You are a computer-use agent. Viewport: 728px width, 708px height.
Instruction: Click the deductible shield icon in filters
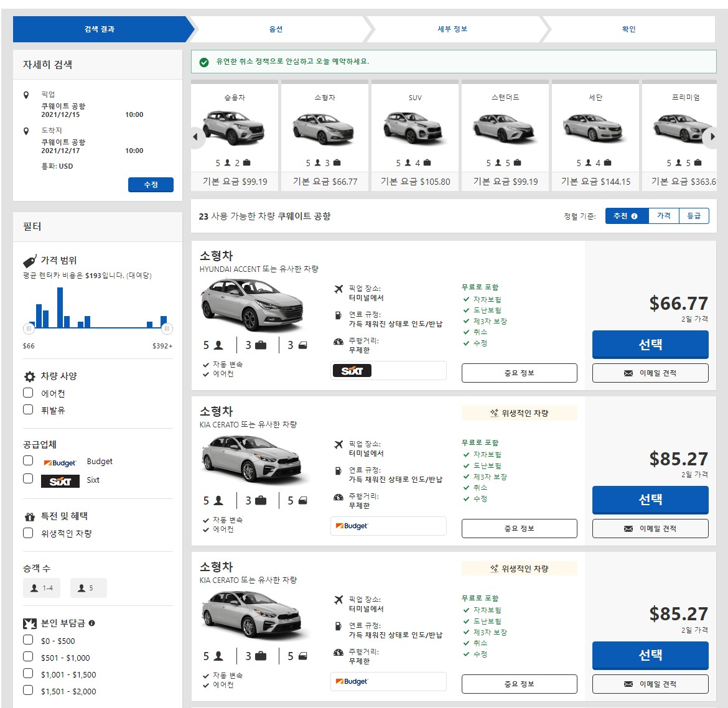pos(30,623)
